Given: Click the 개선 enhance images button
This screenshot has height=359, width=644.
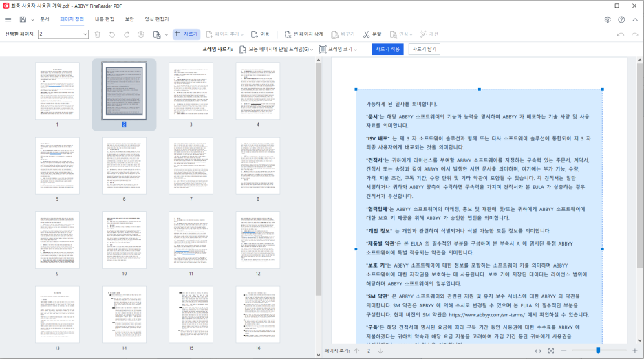Looking at the screenshot, I should click(429, 34).
